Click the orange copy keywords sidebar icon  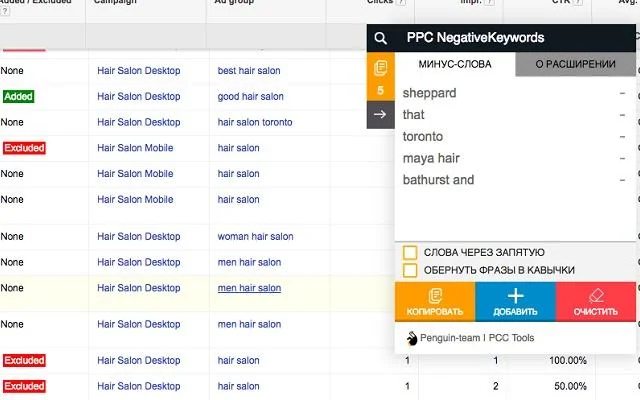tap(380, 68)
